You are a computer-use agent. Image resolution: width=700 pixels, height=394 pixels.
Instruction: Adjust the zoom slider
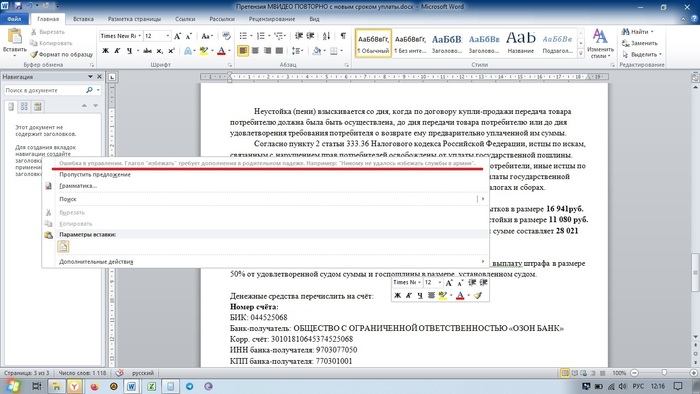click(664, 373)
